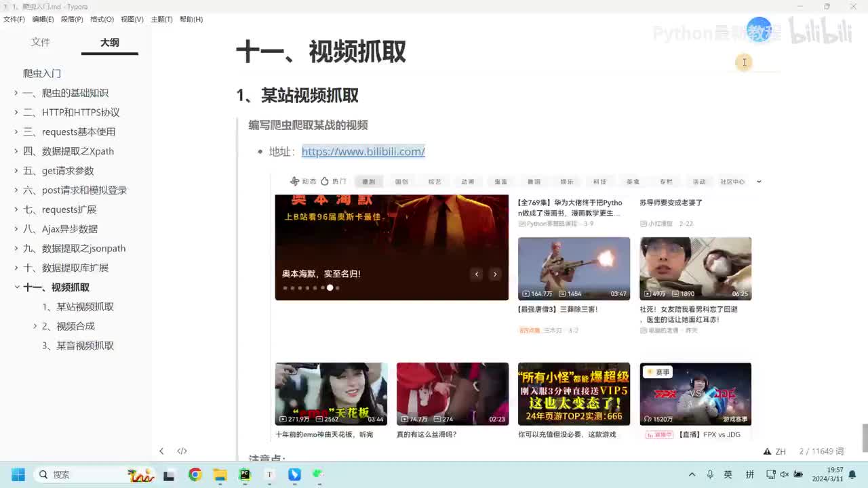Open File Explorer from the taskbar
Screen dimensions: 868x488
pyautogui.click(x=220, y=474)
